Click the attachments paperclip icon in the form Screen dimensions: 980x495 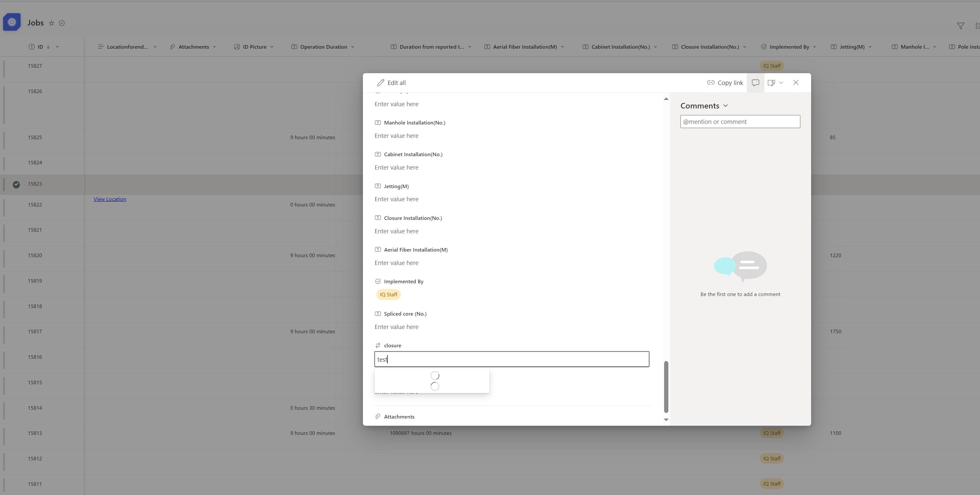[x=378, y=417]
